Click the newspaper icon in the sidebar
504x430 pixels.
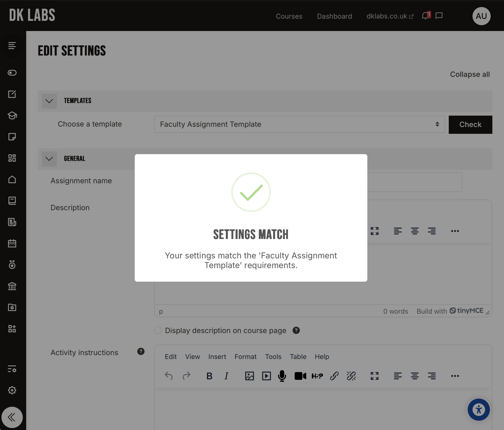point(12,222)
